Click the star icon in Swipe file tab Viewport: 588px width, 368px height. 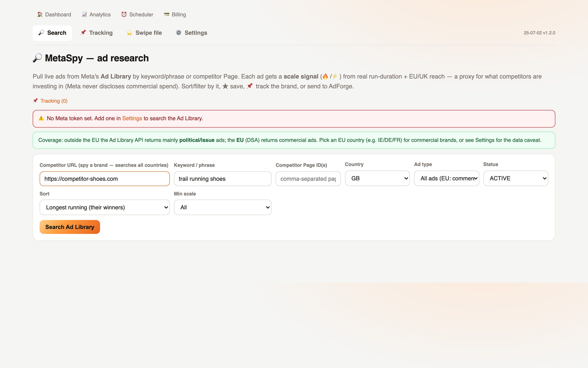(x=129, y=33)
